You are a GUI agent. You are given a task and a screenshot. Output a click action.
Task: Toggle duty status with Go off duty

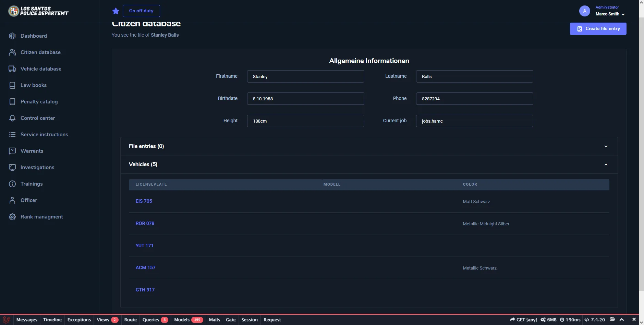tap(141, 11)
